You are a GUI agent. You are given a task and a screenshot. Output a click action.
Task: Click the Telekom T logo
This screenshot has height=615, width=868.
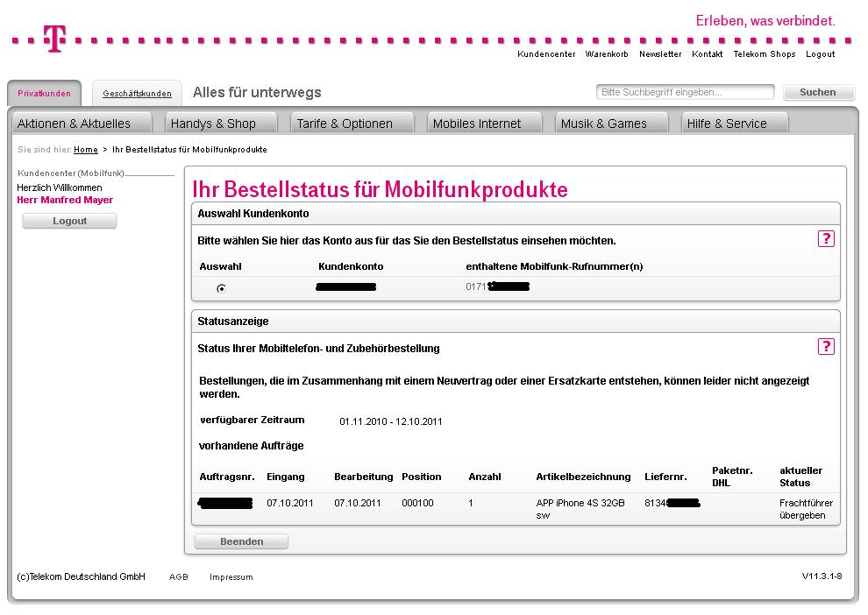(x=54, y=39)
